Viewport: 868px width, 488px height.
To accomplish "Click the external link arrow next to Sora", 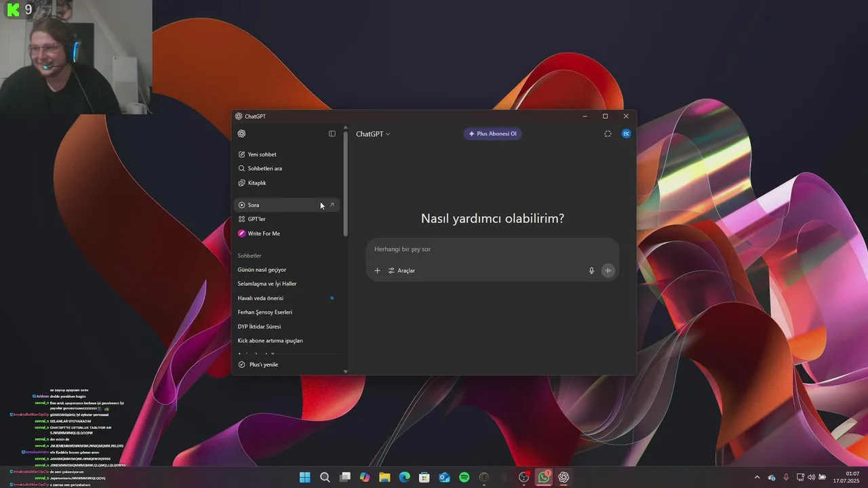I will point(332,205).
